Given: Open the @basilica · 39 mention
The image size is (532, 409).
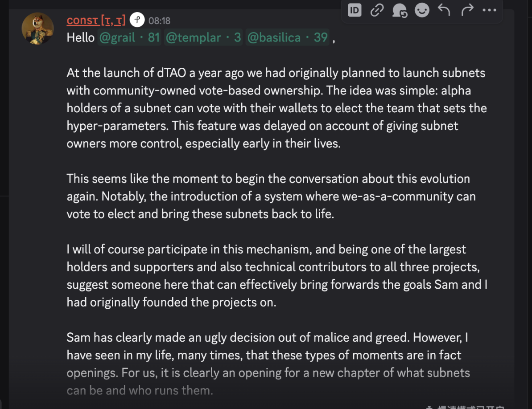Looking at the screenshot, I should click(x=288, y=38).
